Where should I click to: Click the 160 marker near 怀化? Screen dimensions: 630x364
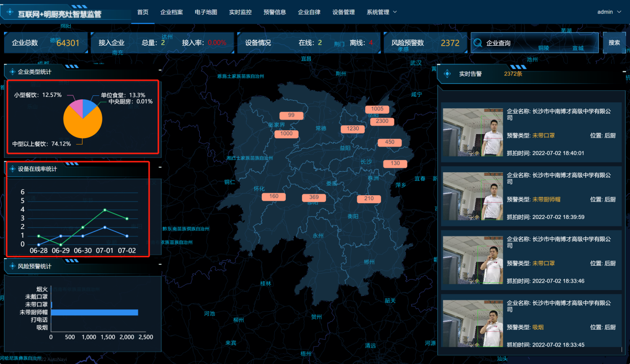274,197
